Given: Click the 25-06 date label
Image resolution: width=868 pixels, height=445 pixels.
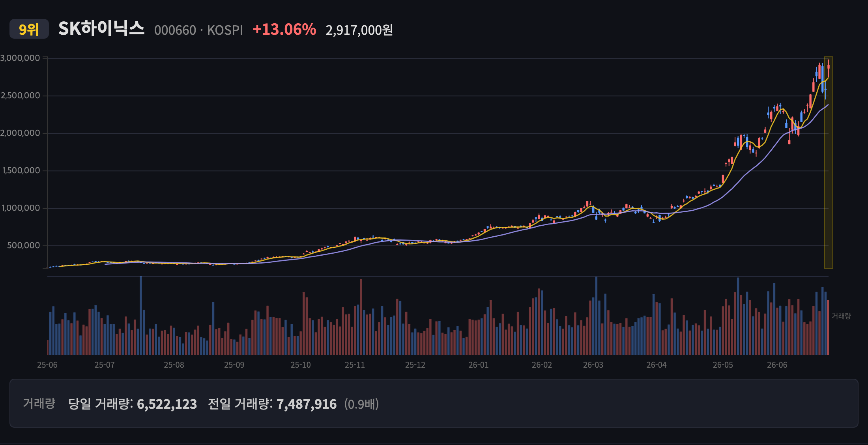Looking at the screenshot, I should pos(47,365).
